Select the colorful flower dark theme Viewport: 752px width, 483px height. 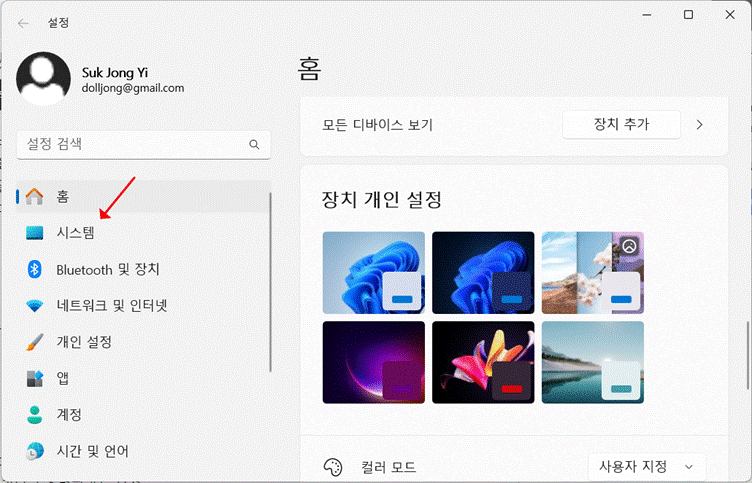point(483,362)
